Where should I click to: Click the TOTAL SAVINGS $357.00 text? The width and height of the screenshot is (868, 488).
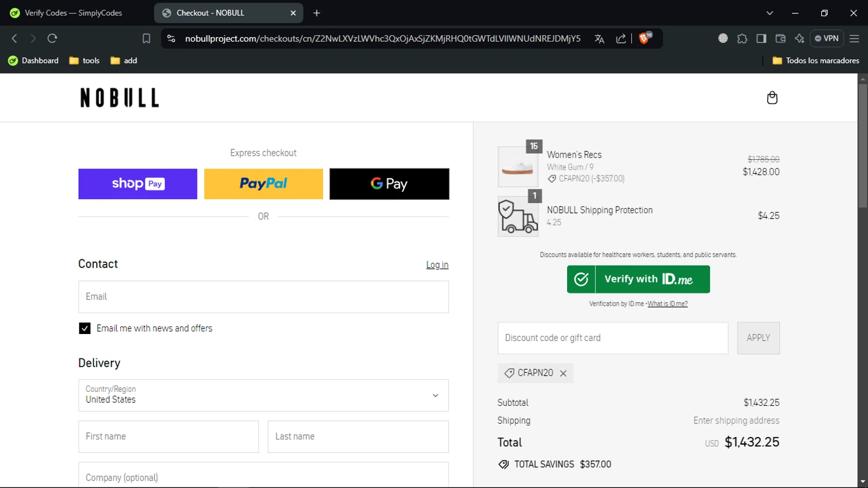[x=562, y=464]
